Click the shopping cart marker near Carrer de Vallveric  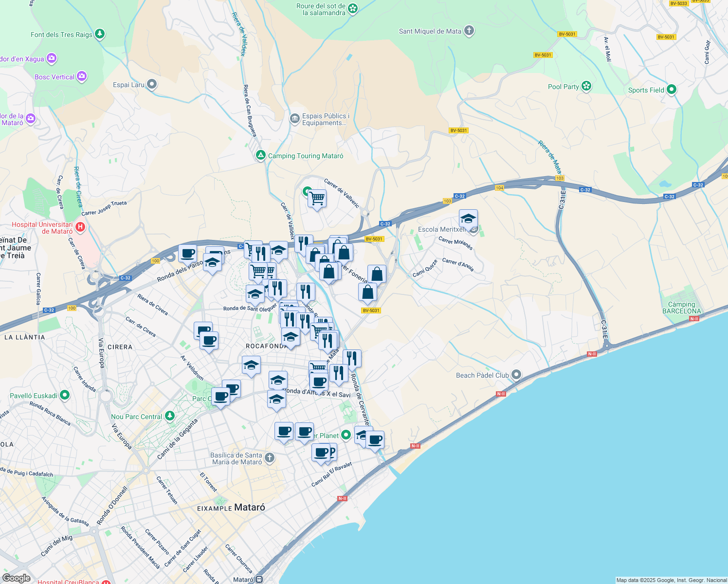pos(317,199)
